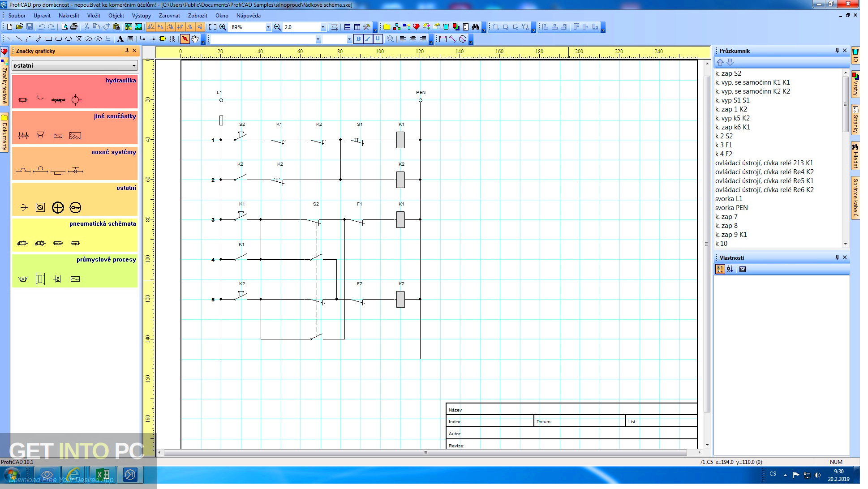Move explorer item down with arrow icon
Screen dimensions: 868x489
730,62
